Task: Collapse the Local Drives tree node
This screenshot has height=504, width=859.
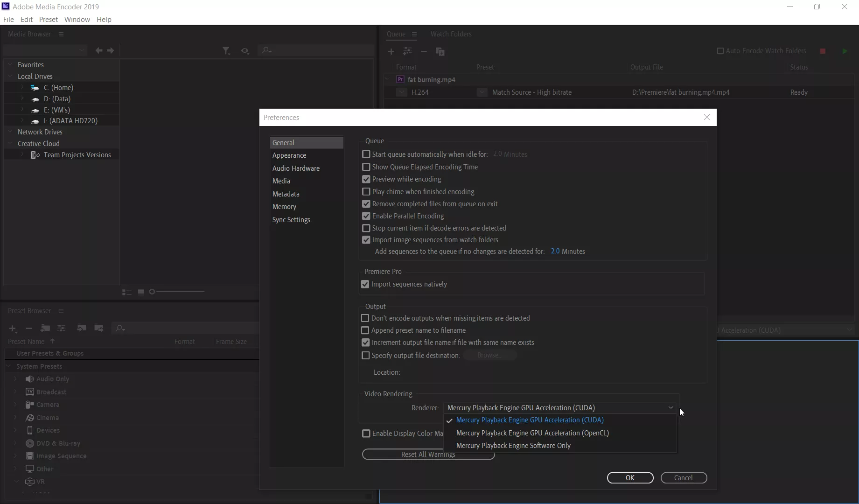Action: click(10, 76)
